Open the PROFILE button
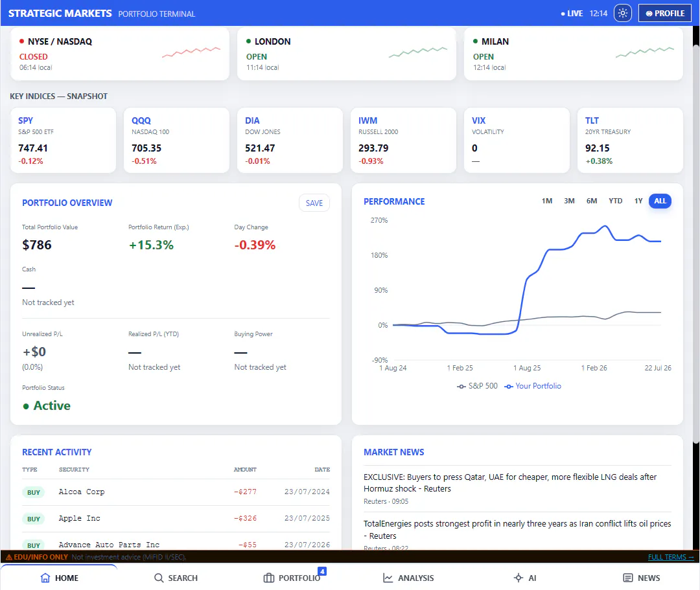The width and height of the screenshot is (700, 590). (x=665, y=13)
